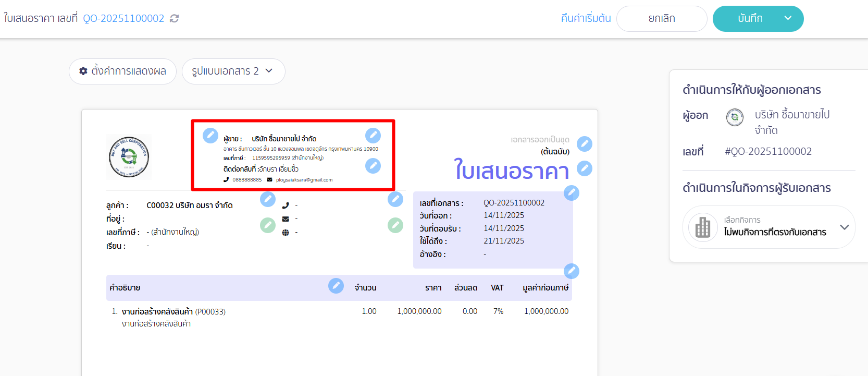Click the seller phone icon before 0888888885
This screenshot has height=376, width=868.
pos(226,180)
